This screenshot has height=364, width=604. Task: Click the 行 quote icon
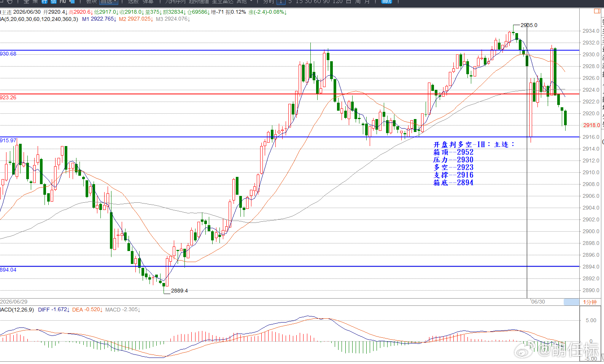tap(45, 2)
